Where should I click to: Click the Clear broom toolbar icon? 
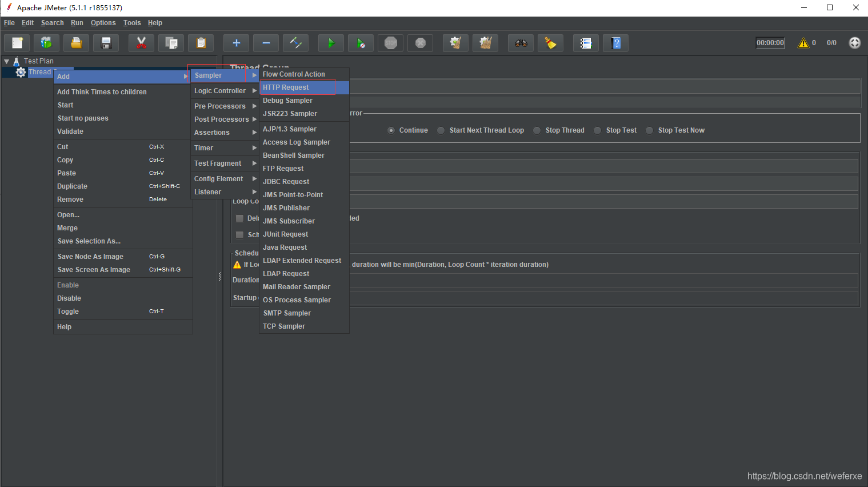(x=455, y=43)
